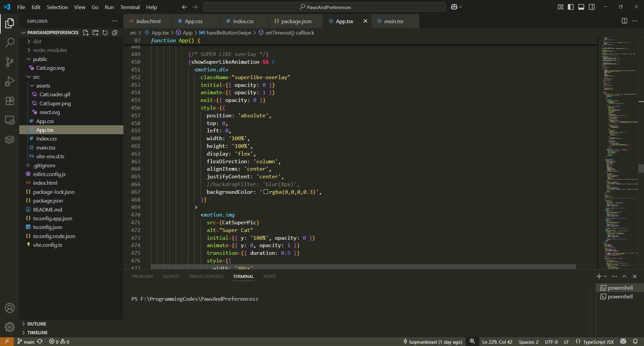Open the Manage gear menu
The width and height of the screenshot is (644, 346).
(x=10, y=327)
